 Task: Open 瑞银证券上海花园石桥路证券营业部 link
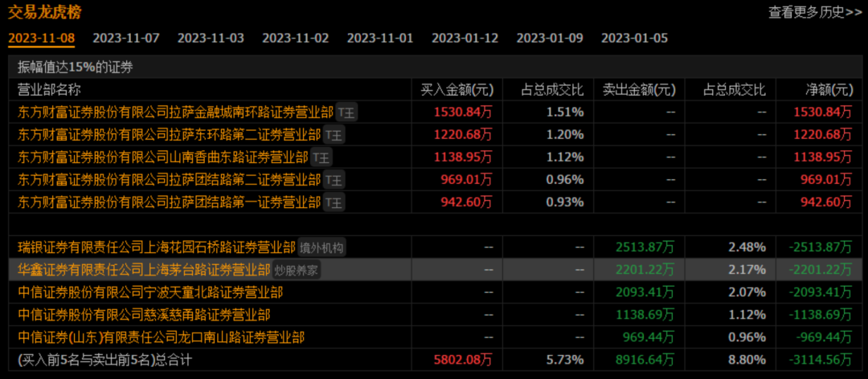[x=157, y=247]
